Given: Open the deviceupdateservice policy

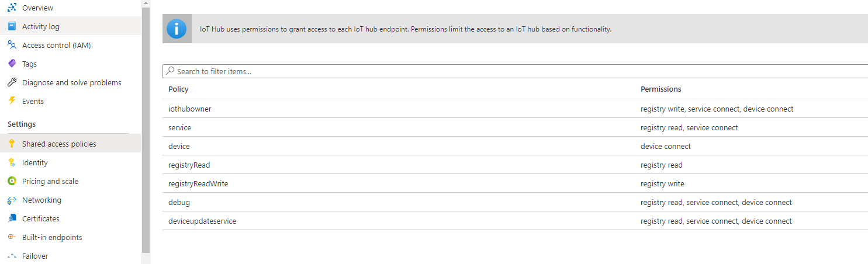Looking at the screenshot, I should click(202, 221).
